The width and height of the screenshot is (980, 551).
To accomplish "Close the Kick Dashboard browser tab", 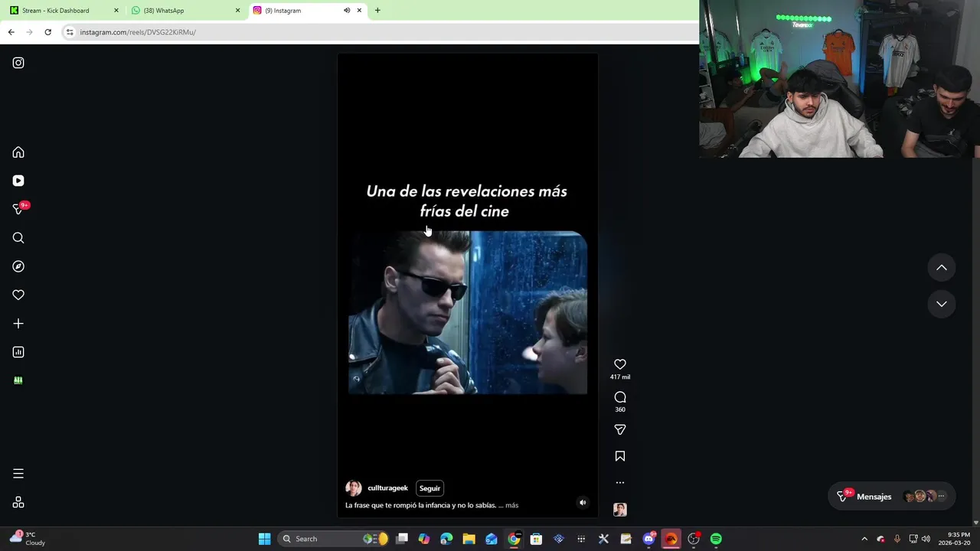I will tap(116, 11).
